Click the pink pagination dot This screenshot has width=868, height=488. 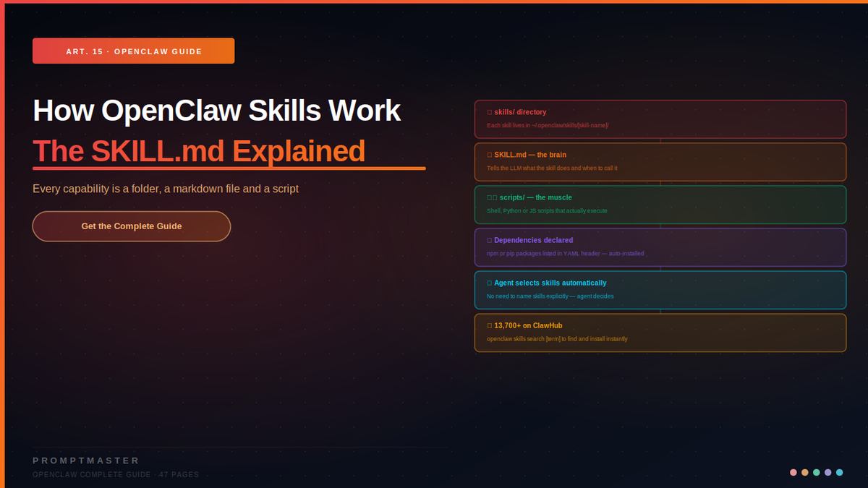(793, 472)
